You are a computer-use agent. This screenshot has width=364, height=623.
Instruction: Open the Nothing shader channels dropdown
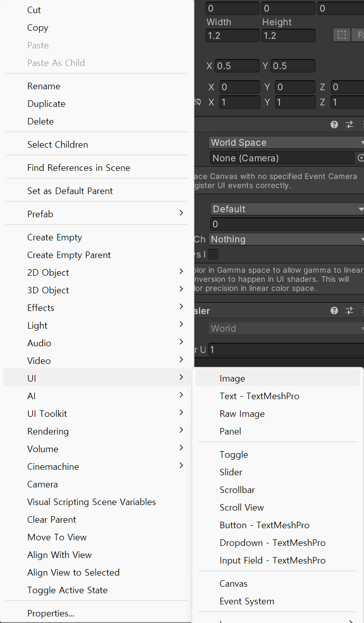point(286,239)
